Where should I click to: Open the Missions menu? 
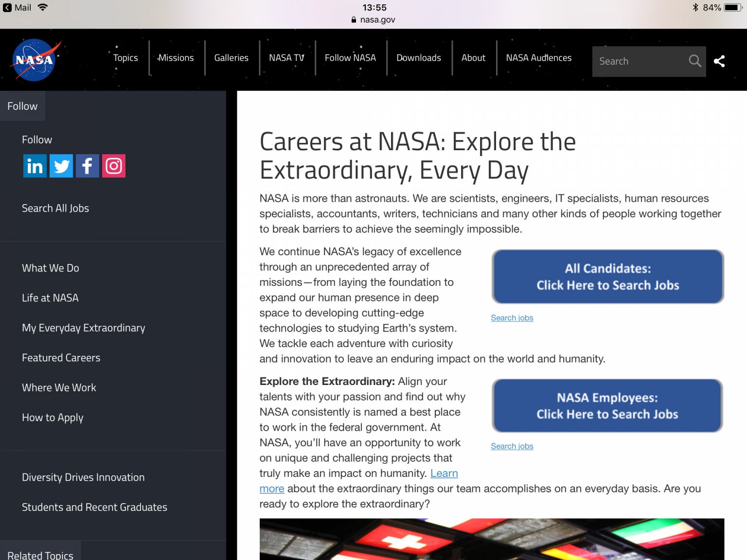(176, 58)
